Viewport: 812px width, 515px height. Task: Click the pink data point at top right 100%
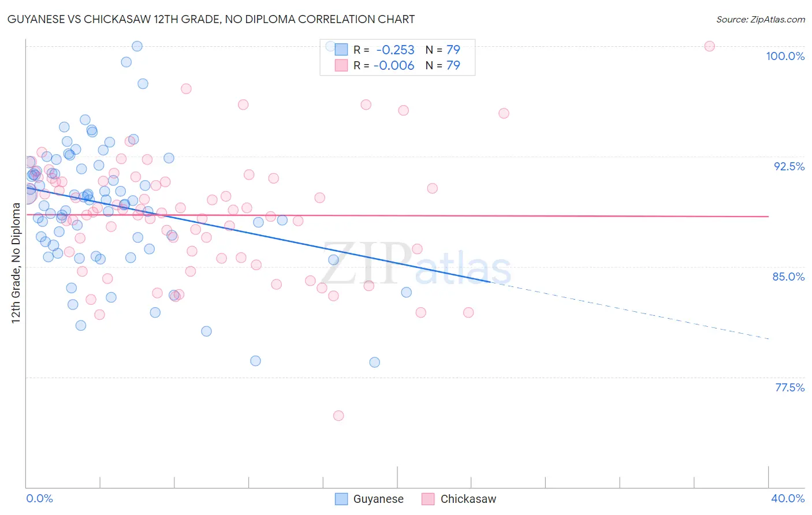point(710,46)
